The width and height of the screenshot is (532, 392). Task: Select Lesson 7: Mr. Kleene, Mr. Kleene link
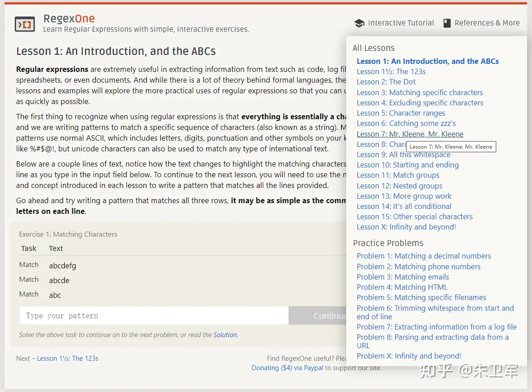point(410,134)
